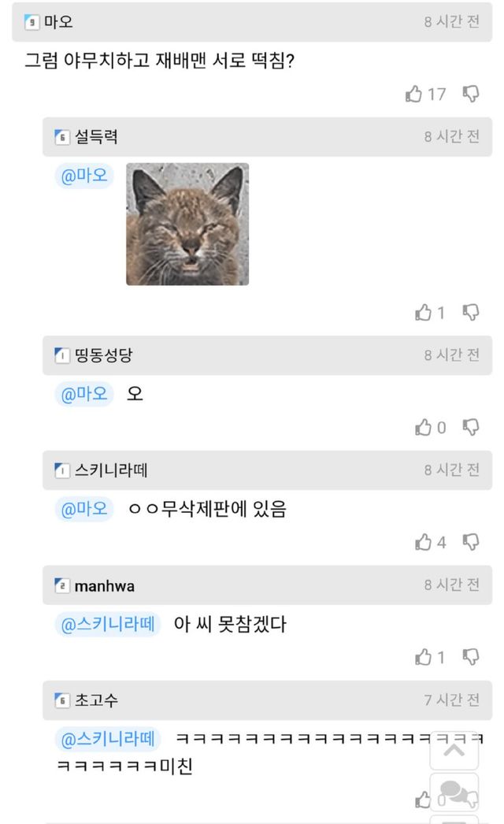The height and width of the screenshot is (824, 504).
Task: Open the cat photo in 설득력's reply
Action: pos(187,224)
